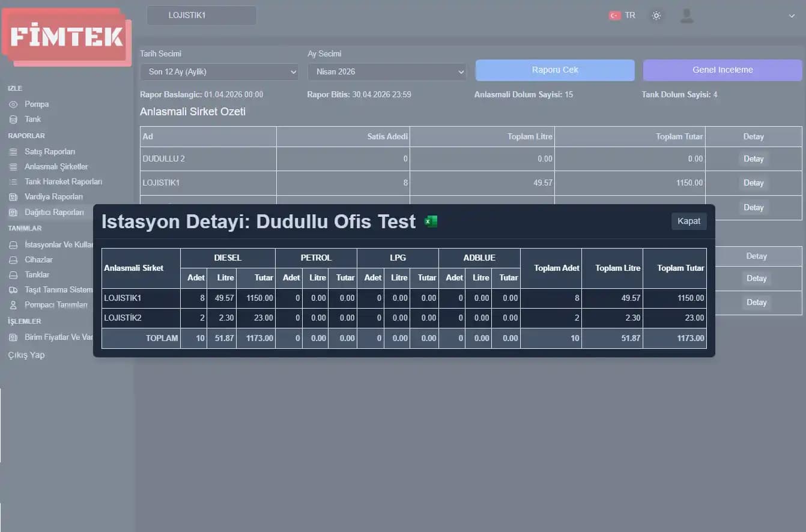Click Detay button for LOJISTIK1 row
Viewport: 806px width, 532px height.
click(x=753, y=183)
